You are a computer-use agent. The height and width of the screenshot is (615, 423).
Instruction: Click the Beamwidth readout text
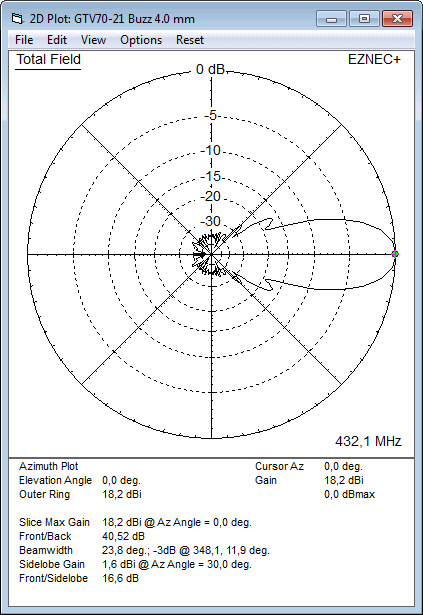[186, 550]
